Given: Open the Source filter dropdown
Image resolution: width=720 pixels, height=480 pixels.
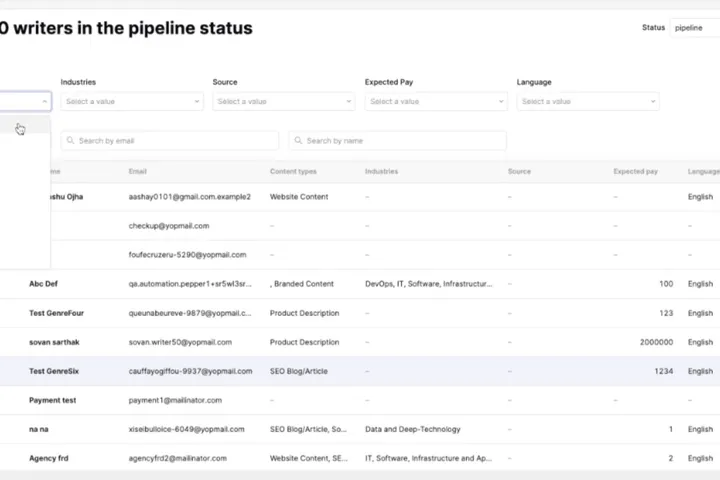Looking at the screenshot, I should pyautogui.click(x=283, y=102).
